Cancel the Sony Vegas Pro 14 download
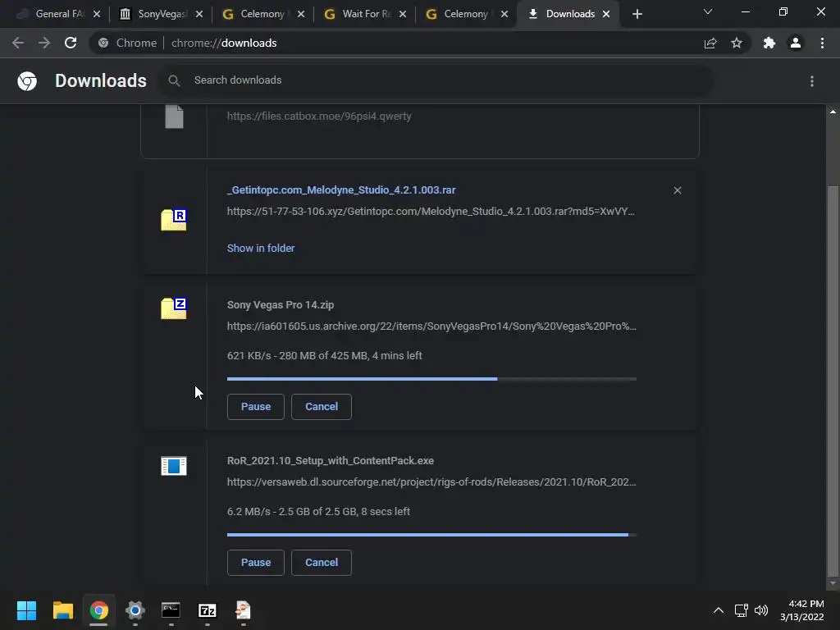This screenshot has height=630, width=840. tap(322, 407)
